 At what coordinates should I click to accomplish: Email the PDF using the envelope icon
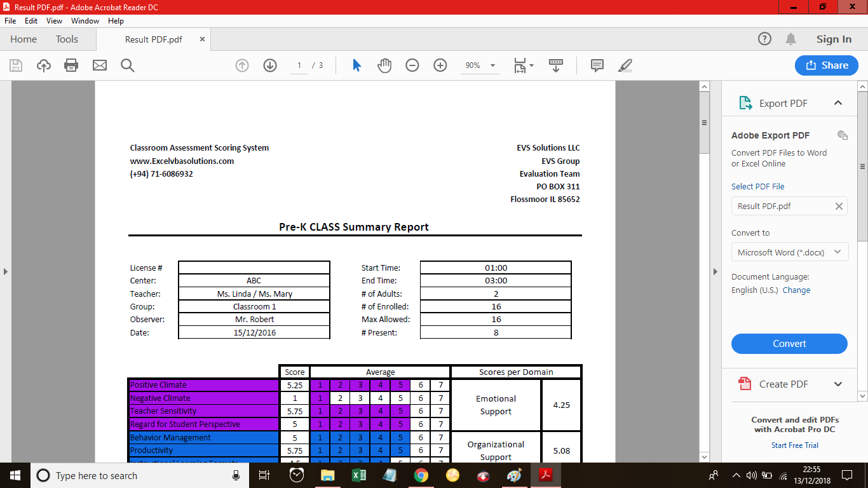click(x=100, y=65)
